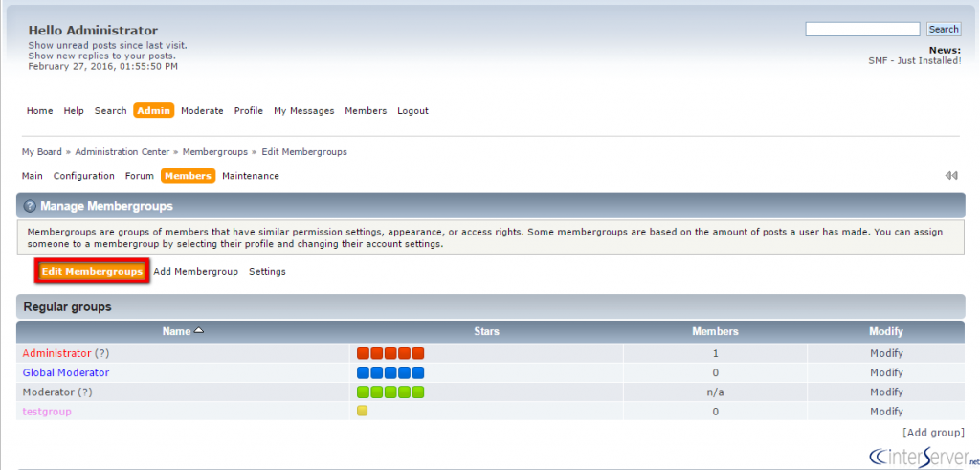Click Modify for Administrator row
Image resolution: width=980 pixels, height=470 pixels.
click(886, 353)
